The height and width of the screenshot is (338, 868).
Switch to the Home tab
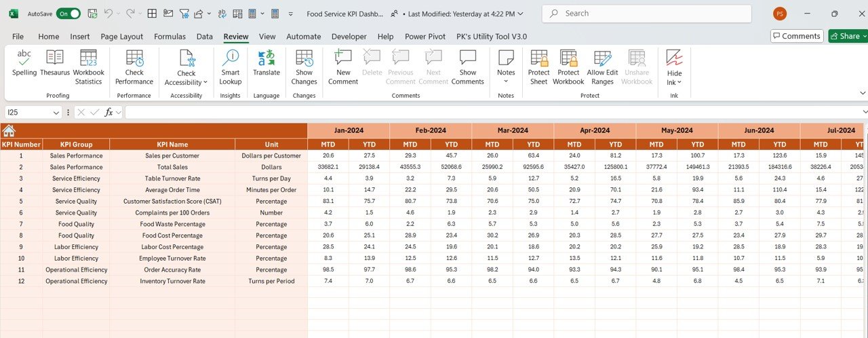pos(49,37)
